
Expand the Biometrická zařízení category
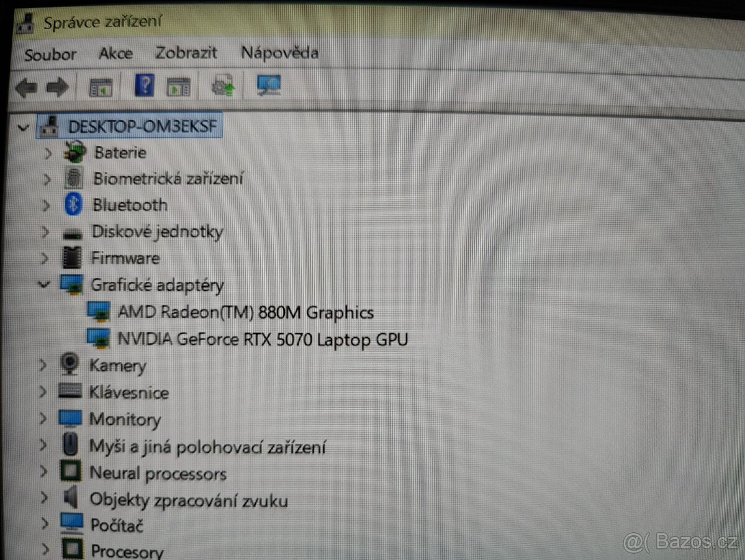coord(47,179)
